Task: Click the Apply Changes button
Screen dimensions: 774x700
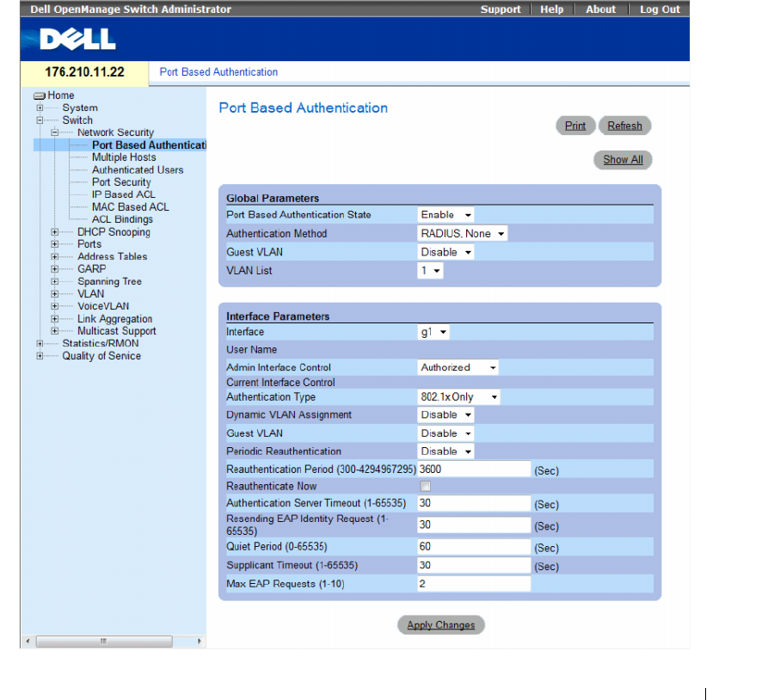Action: tap(441, 625)
